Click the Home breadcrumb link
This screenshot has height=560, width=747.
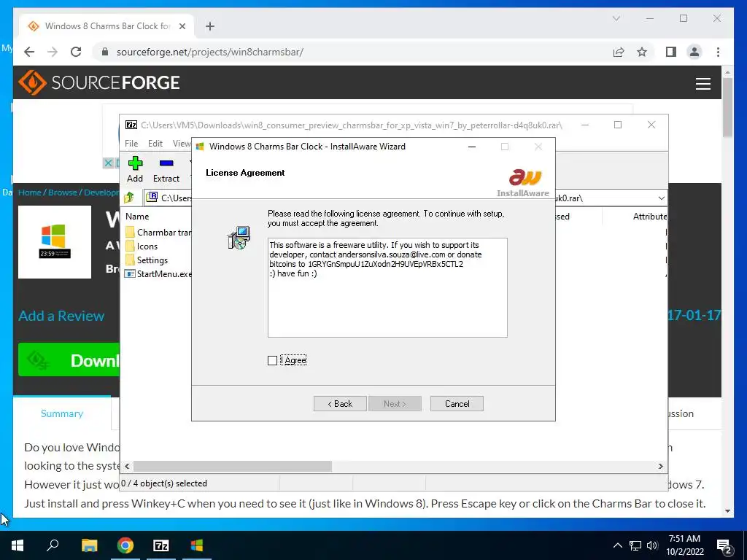click(x=29, y=192)
